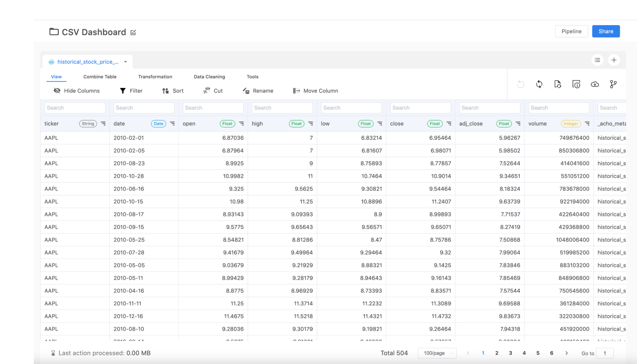
Task: Go to next page arrow
Action: pos(566,353)
